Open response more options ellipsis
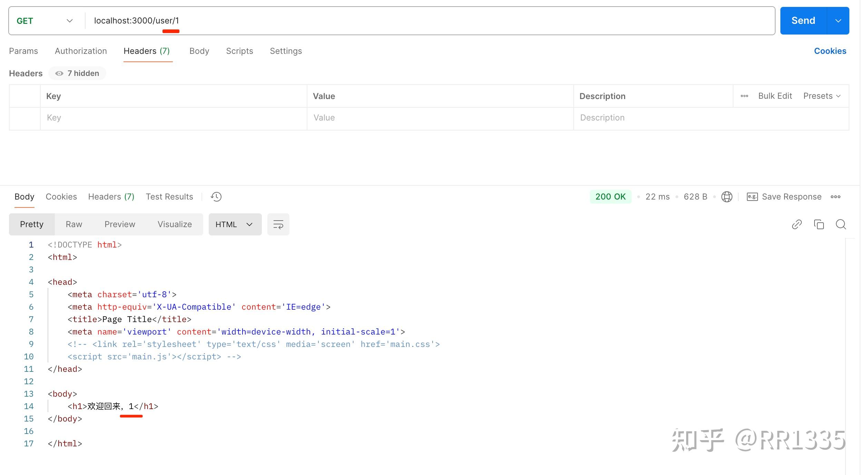 [835, 197]
